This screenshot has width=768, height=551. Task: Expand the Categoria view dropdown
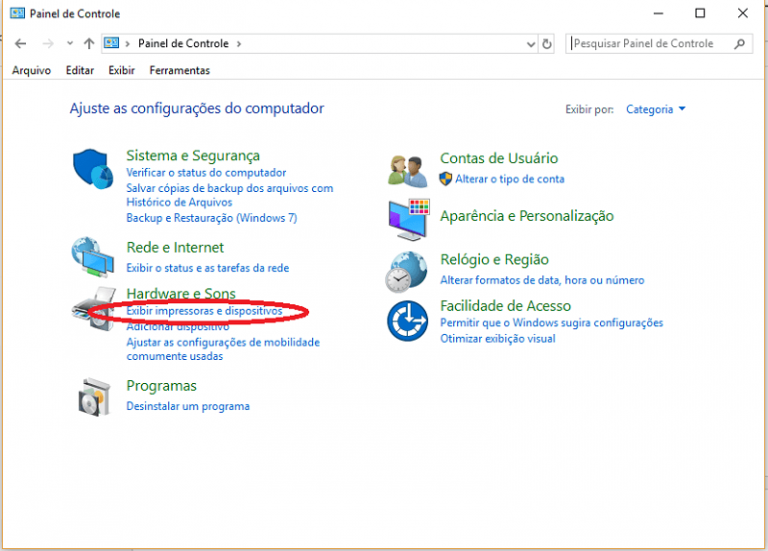click(656, 109)
